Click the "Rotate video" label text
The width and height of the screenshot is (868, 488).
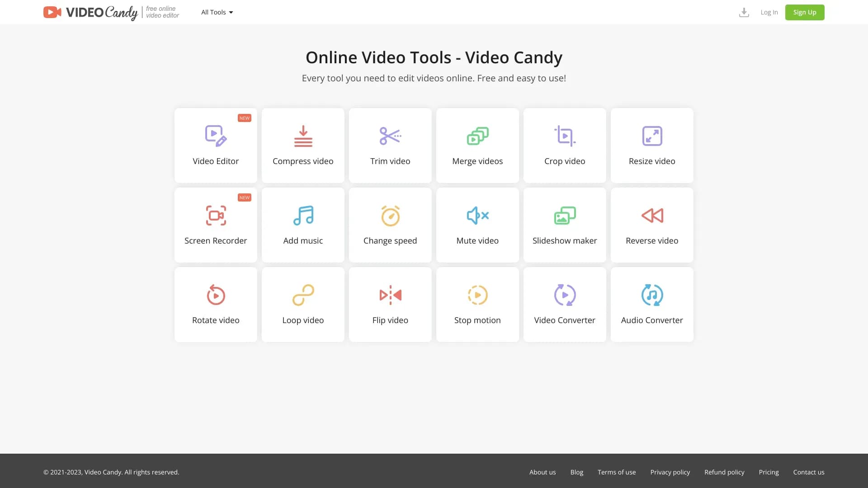pos(216,320)
